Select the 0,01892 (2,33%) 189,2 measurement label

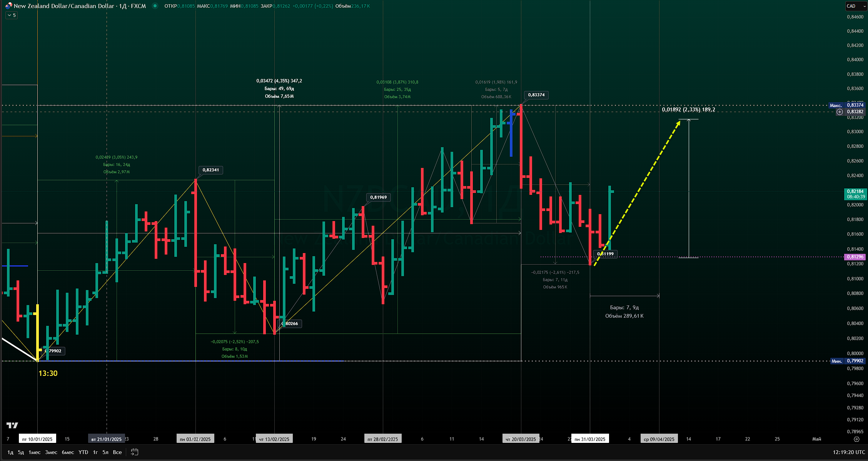[689, 110]
